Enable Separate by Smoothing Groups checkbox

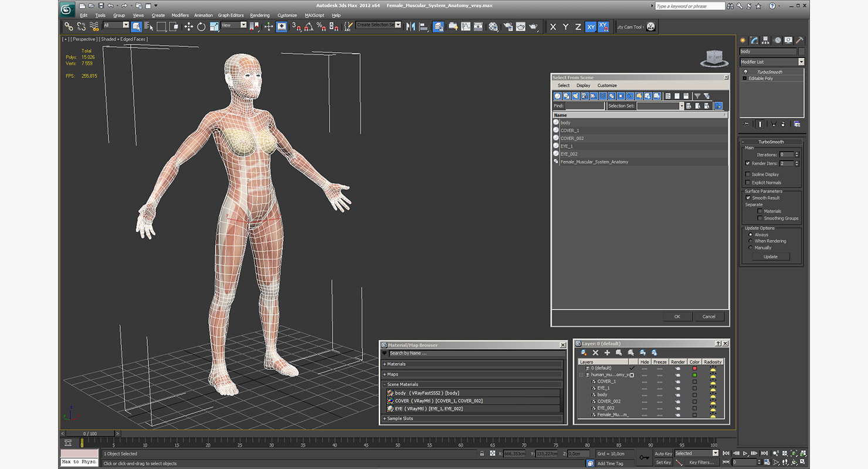[x=760, y=218]
